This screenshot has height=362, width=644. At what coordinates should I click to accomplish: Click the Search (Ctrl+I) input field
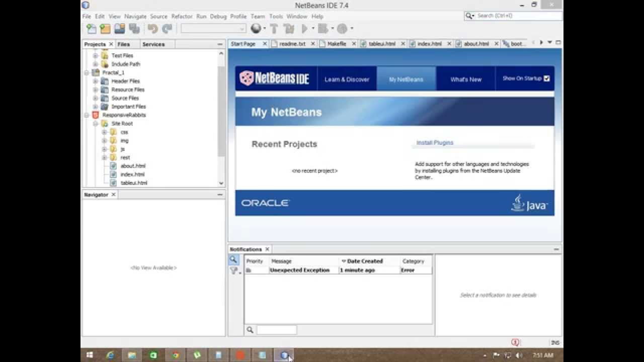click(x=518, y=16)
